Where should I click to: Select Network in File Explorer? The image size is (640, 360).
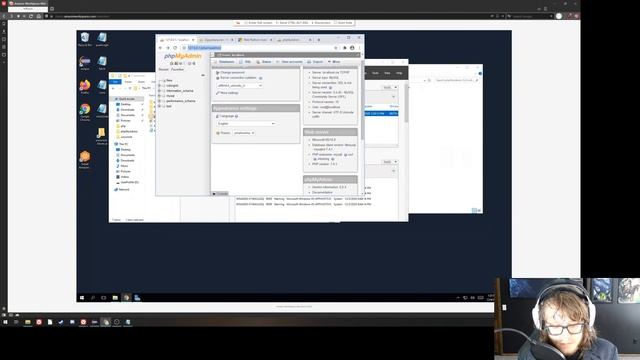pyautogui.click(x=124, y=189)
